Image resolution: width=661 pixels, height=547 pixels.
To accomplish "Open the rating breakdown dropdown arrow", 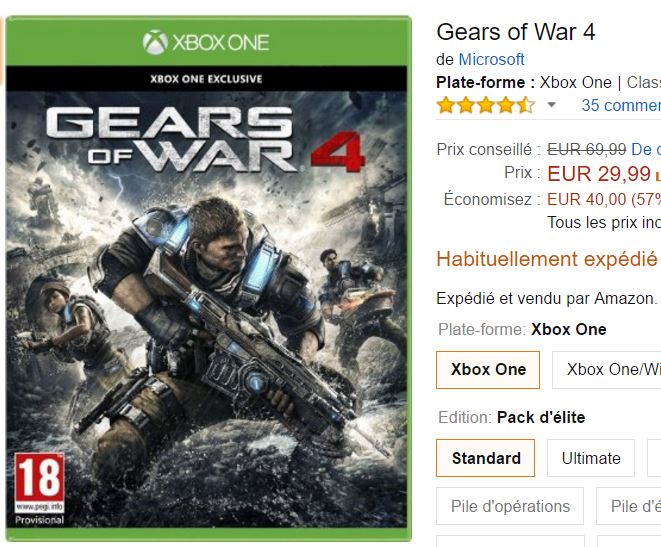I will click(x=551, y=105).
